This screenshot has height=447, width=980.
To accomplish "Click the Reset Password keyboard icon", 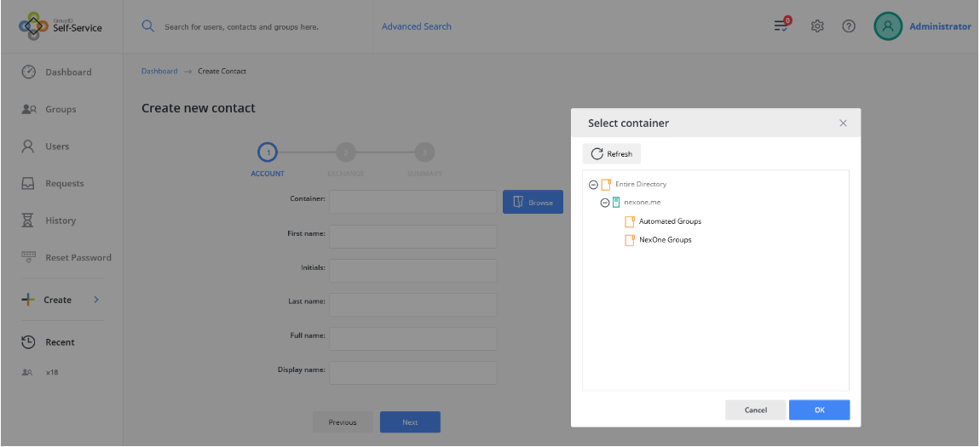I will [29, 257].
